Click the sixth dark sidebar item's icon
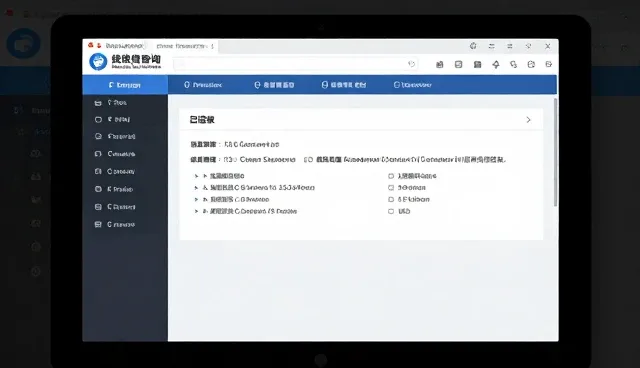640x368 pixels. (x=98, y=189)
